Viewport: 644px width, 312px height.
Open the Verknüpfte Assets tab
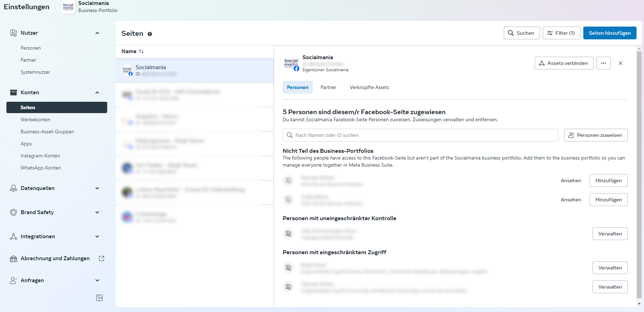coord(369,88)
